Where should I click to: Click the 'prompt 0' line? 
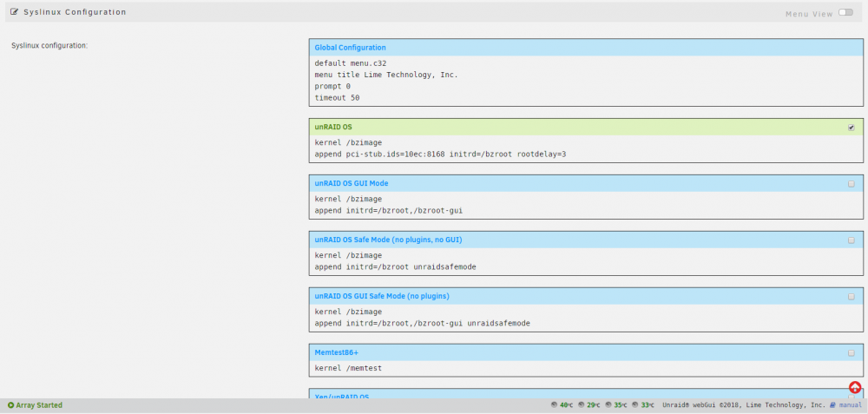pos(332,86)
